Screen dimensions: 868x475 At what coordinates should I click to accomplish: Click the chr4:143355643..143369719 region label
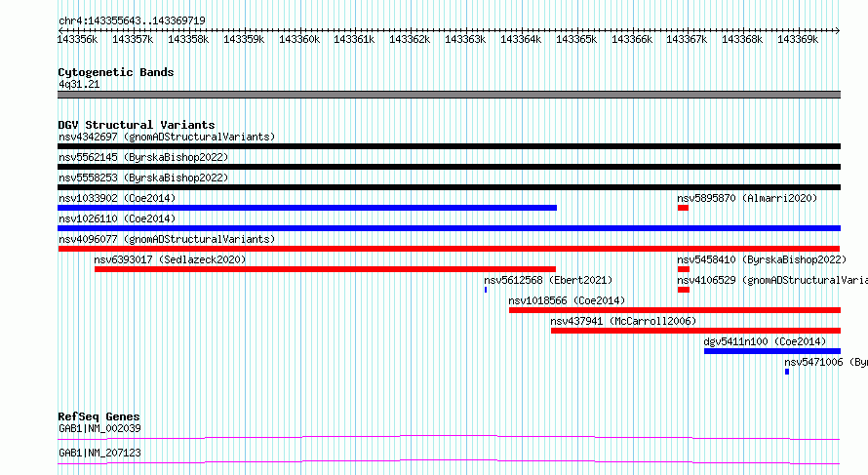[132, 20]
